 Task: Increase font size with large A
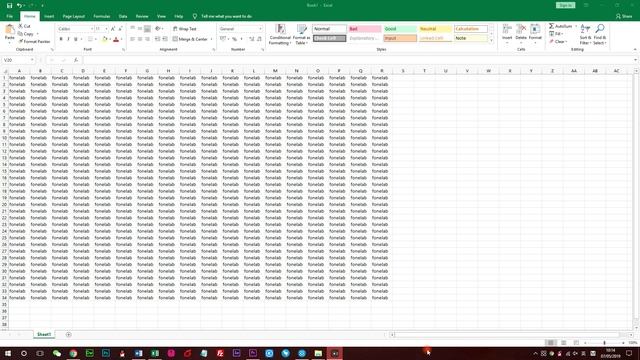(x=113, y=29)
